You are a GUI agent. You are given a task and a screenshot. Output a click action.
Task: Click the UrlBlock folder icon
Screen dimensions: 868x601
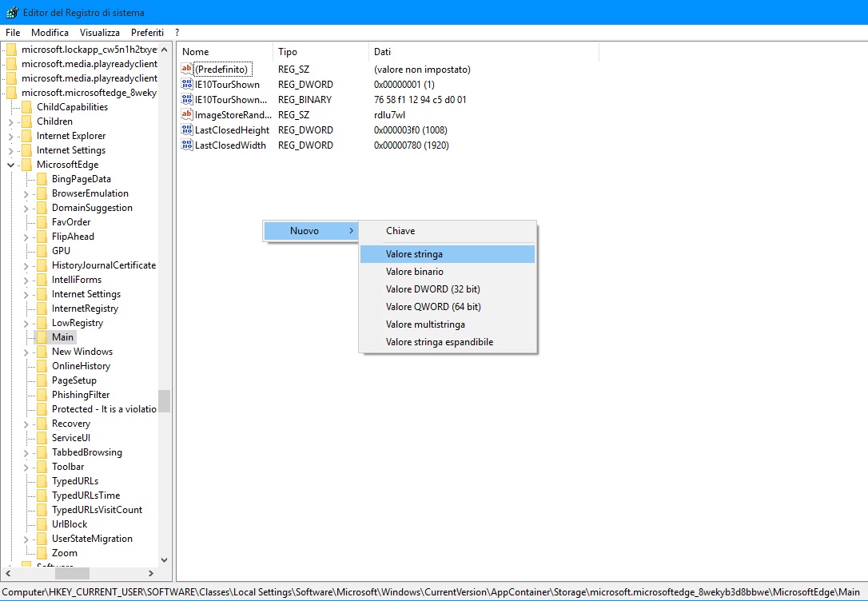[42, 524]
